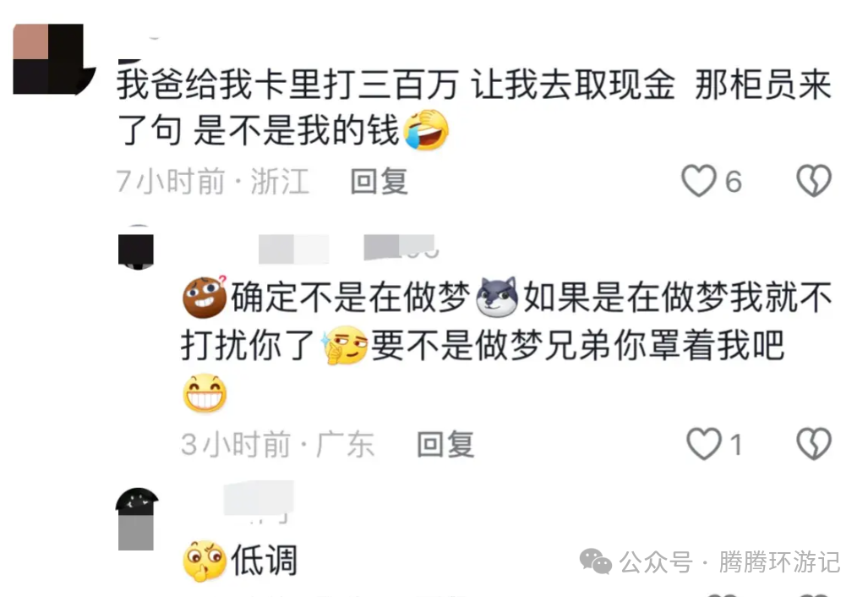Select the reply text 确定不是在做梦

click(351, 298)
